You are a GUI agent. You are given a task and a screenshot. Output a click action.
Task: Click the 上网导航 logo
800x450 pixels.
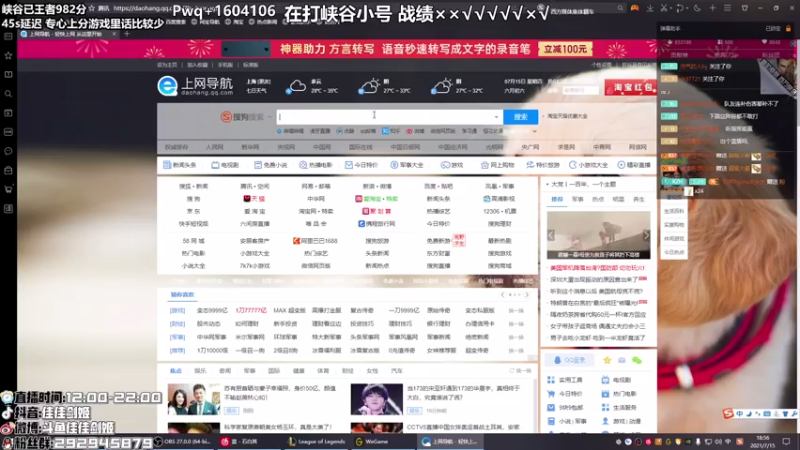195,86
